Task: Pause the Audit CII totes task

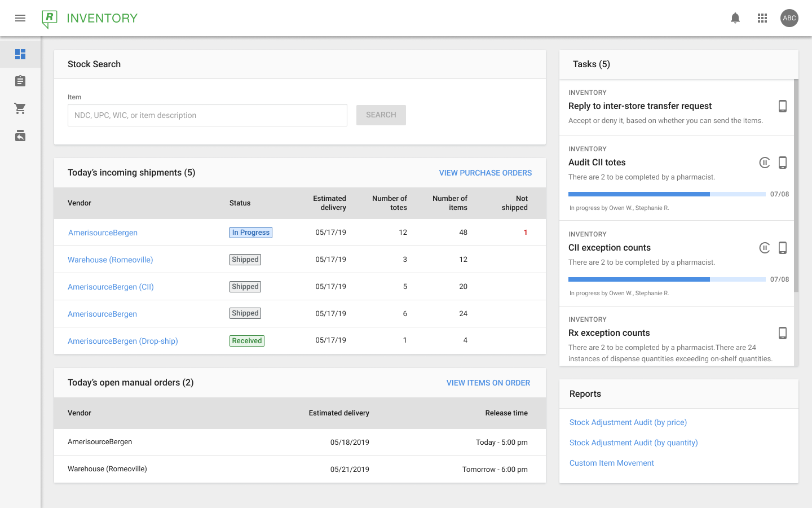Action: coord(765,163)
